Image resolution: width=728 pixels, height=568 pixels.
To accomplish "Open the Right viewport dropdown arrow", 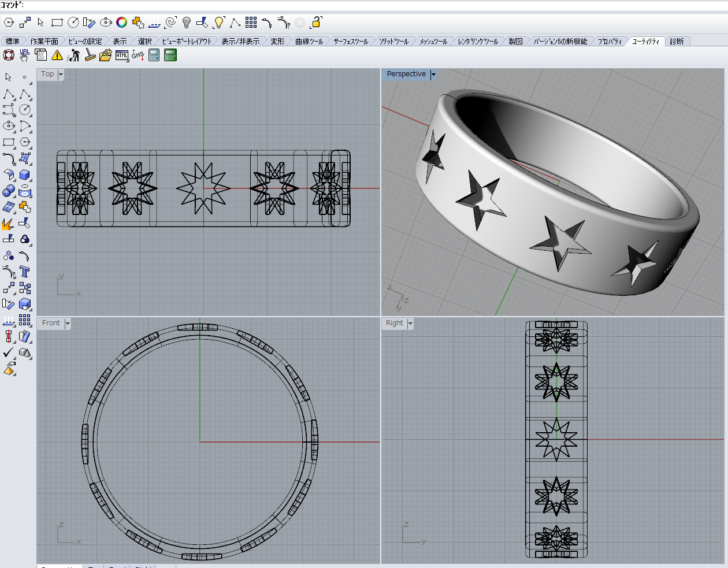I will point(411,324).
